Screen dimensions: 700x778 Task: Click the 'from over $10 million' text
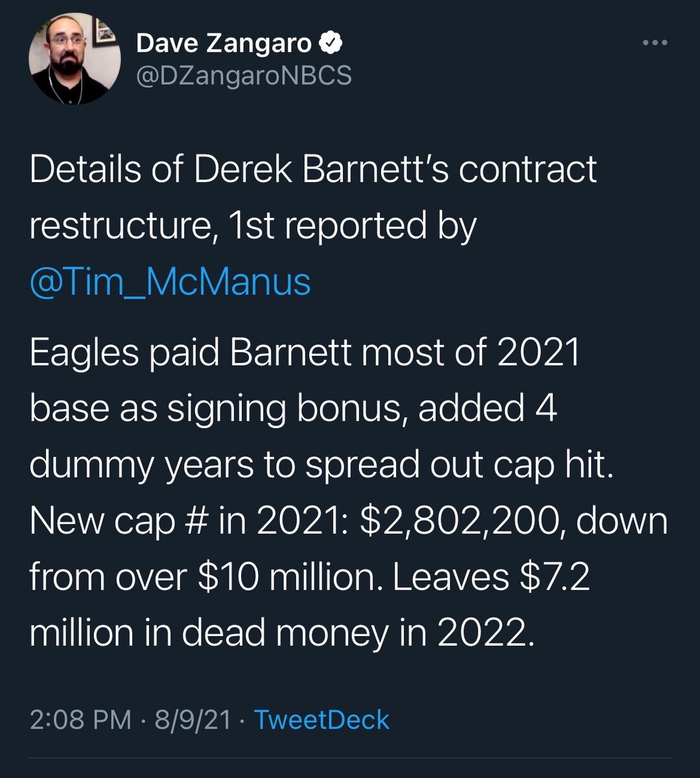point(206,578)
